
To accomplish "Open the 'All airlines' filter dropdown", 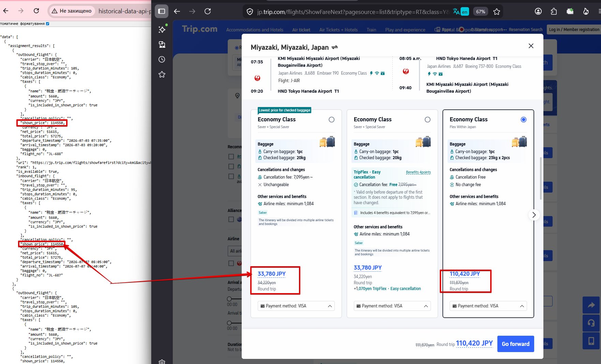I will point(235,251).
